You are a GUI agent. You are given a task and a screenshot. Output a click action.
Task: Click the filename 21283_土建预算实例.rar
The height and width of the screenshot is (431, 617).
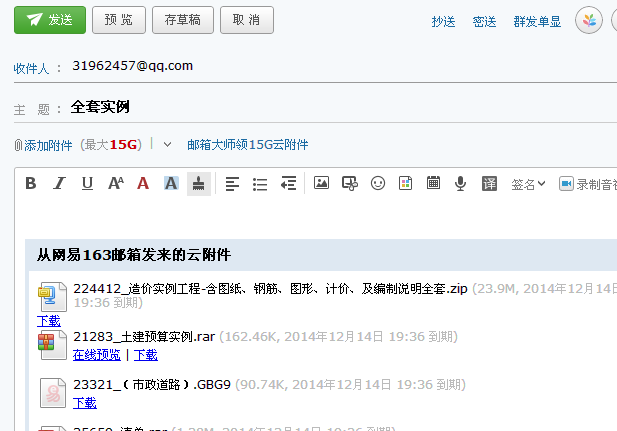144,337
